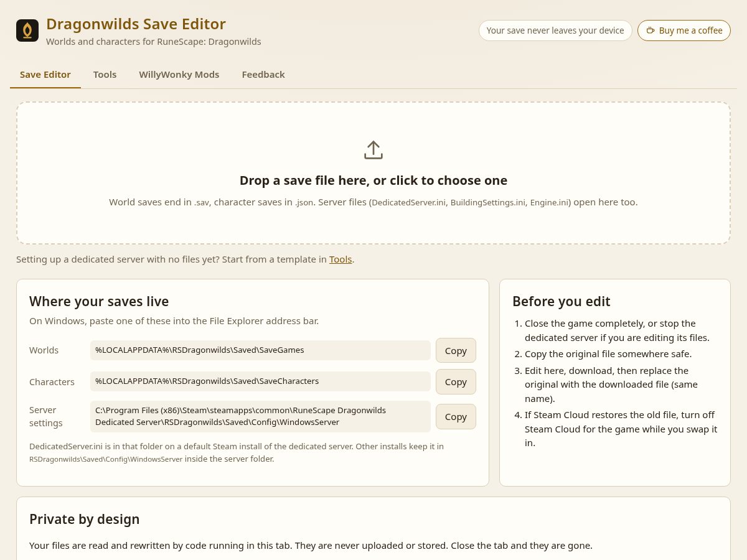Click the 'World saves end in .sav' description
This screenshot has width=747, height=560.
(374, 202)
